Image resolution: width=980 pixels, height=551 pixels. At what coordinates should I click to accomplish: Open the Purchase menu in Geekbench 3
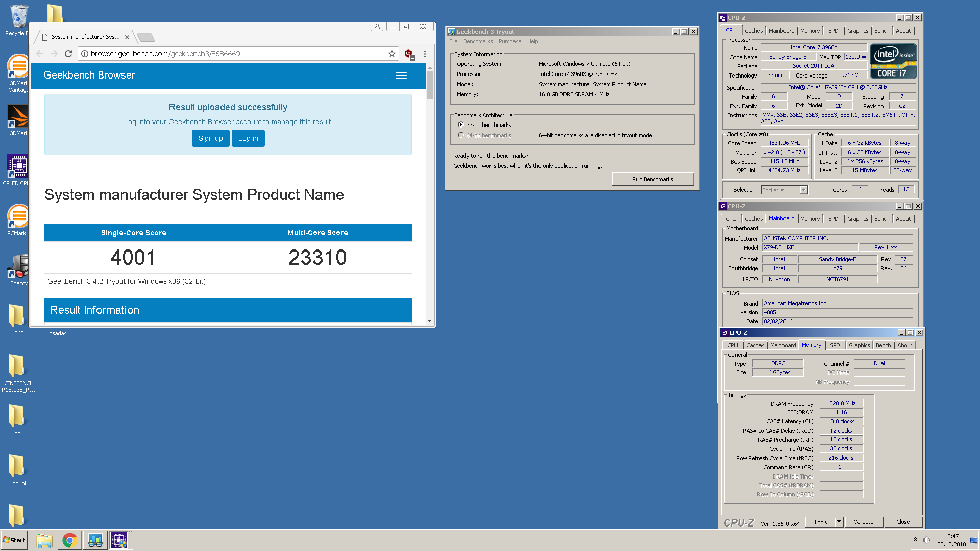[510, 42]
